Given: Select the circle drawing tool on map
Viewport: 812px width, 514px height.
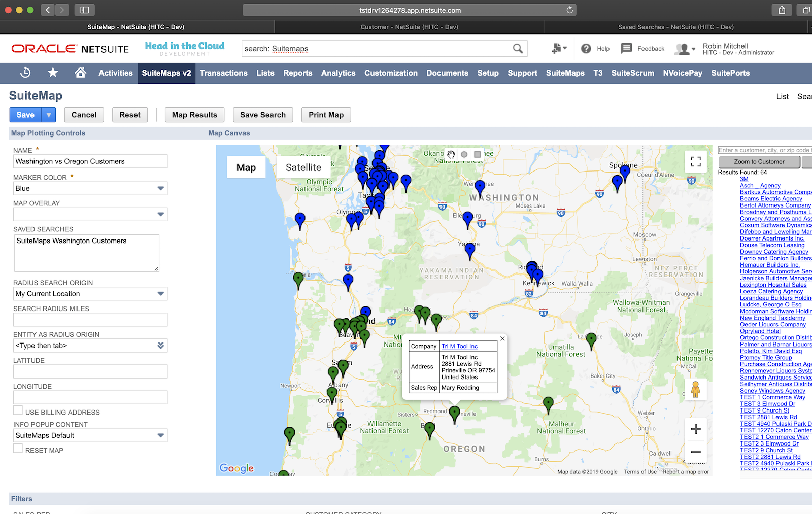Looking at the screenshot, I should pos(464,154).
